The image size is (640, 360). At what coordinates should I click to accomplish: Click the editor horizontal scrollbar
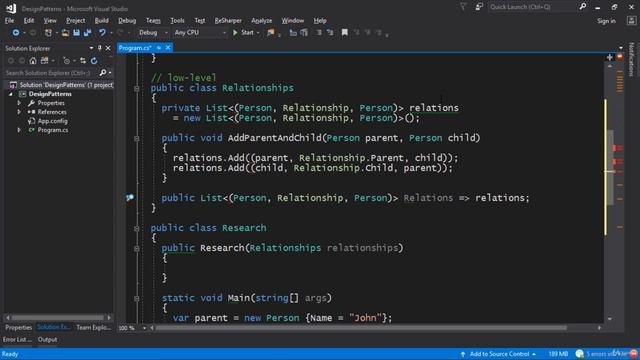(361, 328)
